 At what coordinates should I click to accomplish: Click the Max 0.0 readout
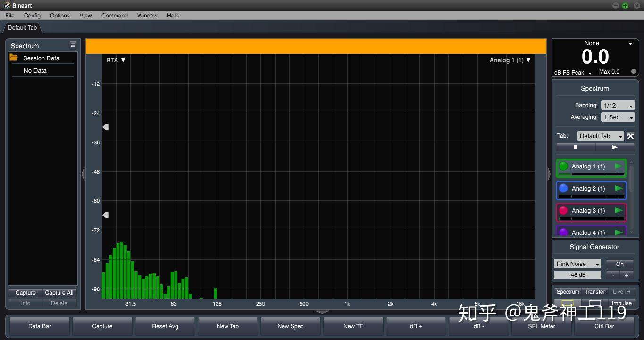pos(609,72)
